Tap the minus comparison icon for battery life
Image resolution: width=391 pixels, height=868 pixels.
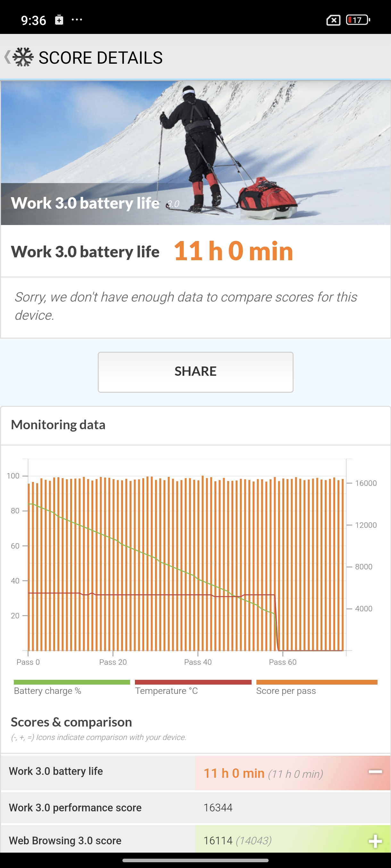click(375, 772)
